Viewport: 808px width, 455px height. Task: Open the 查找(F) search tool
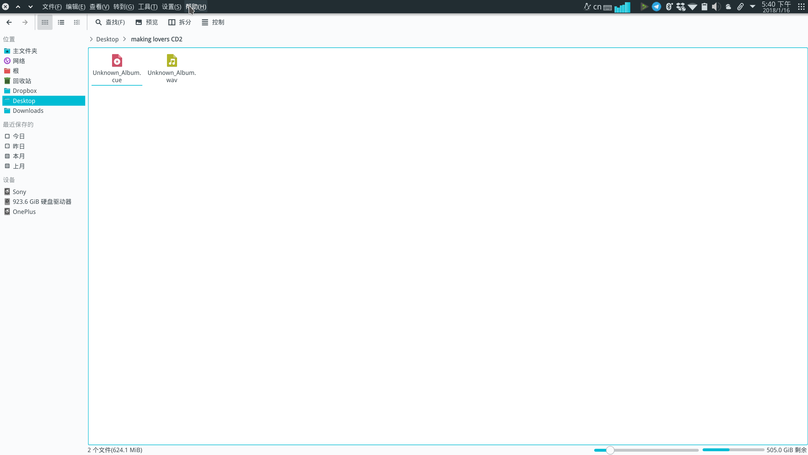(110, 22)
